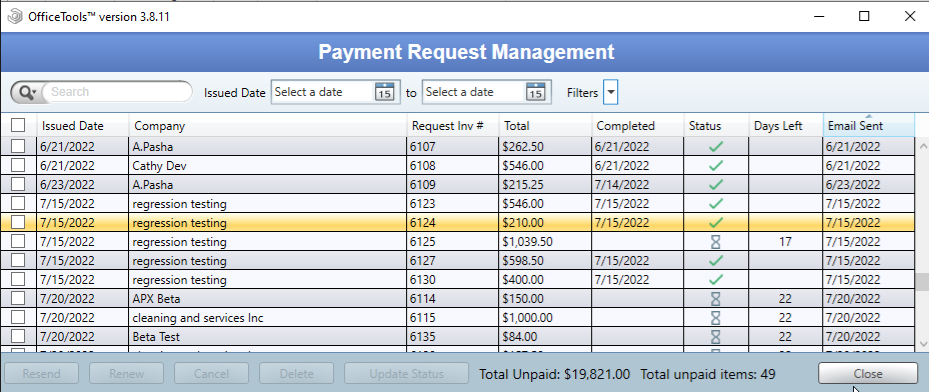The height and width of the screenshot is (392, 929).
Task: Select the 17 days left cell
Action: click(786, 242)
